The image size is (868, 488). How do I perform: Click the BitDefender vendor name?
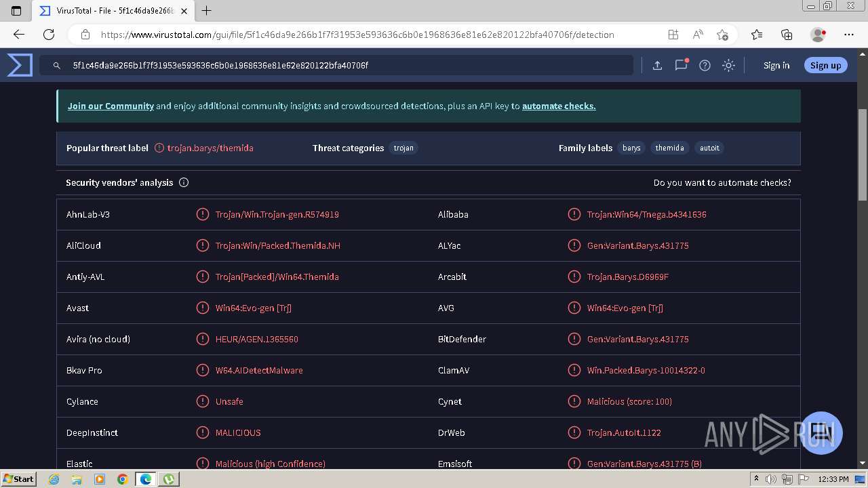click(x=462, y=339)
